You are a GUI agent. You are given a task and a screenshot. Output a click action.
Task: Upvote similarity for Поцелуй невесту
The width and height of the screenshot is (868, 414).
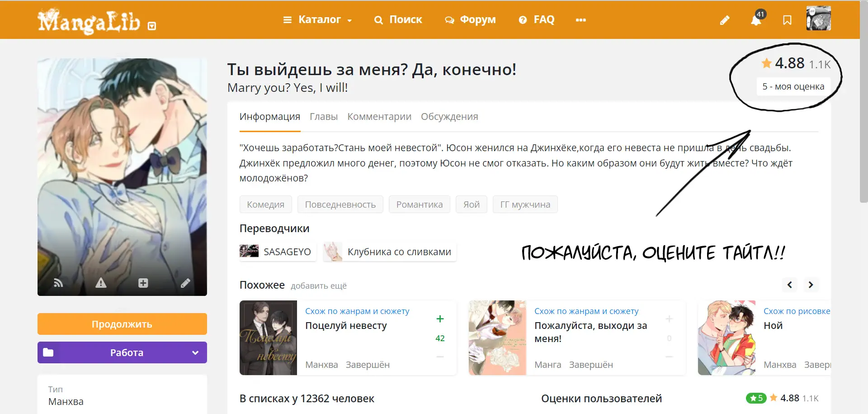[x=440, y=319]
